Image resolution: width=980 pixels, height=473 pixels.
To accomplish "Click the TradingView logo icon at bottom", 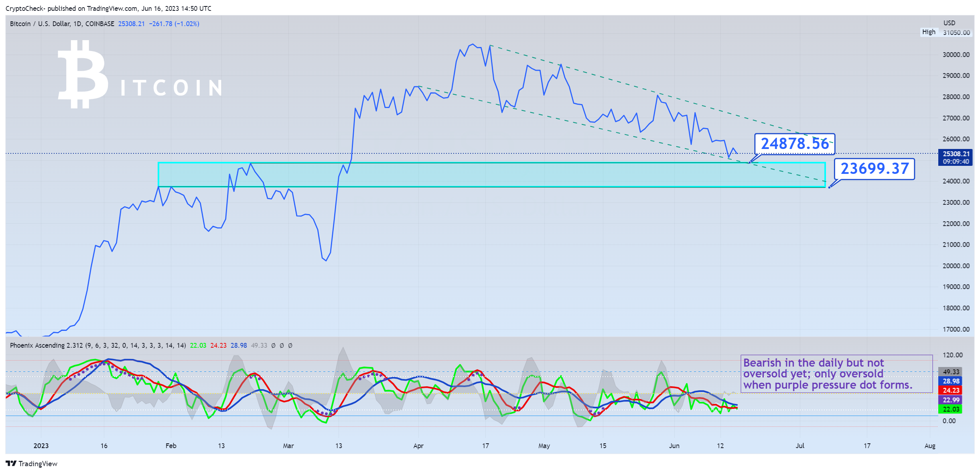I will point(11,463).
